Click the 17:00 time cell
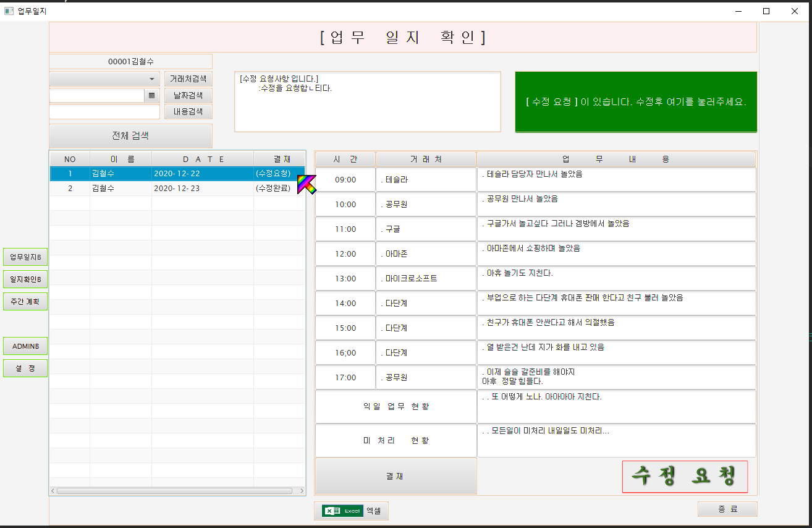 click(345, 377)
